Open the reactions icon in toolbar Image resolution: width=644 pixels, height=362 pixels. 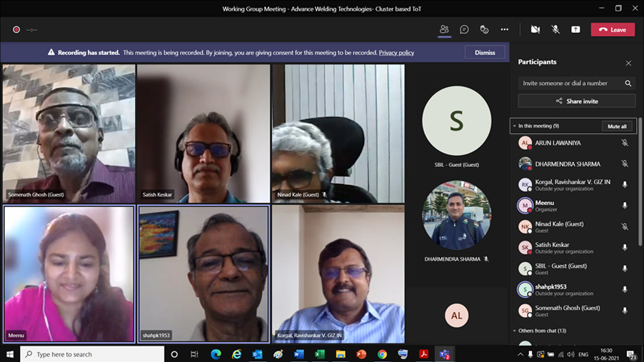(x=484, y=29)
